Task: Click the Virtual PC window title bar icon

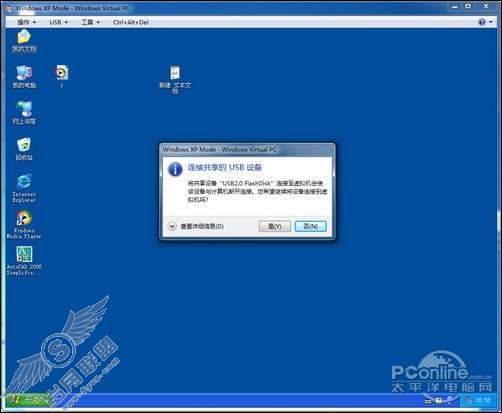Action: 9,8
